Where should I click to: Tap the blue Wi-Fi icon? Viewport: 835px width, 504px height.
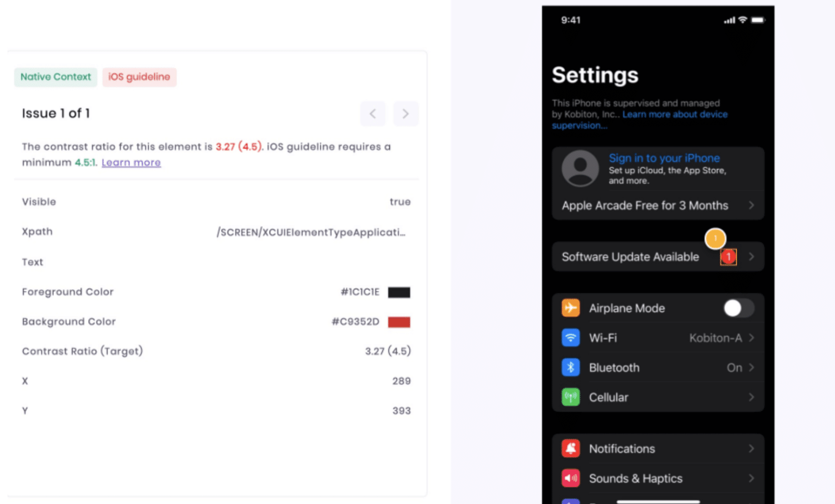570,338
